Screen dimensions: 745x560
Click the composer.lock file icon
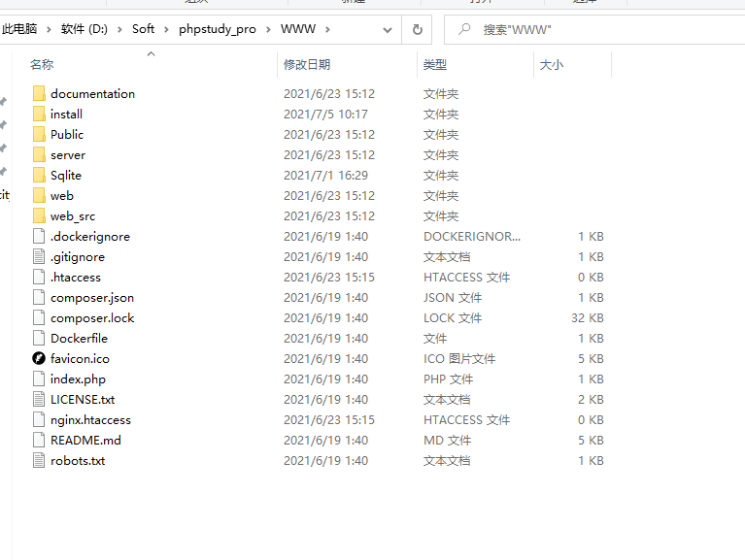pyautogui.click(x=39, y=318)
